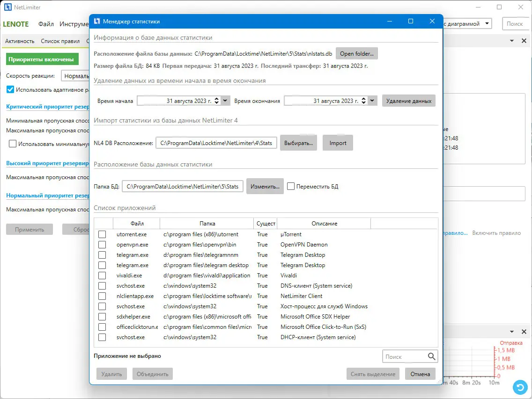Image resolution: width=532 pixels, height=399 pixels.
Task: Tick the checkbox for vivaldi.exe
Action: 102,275
